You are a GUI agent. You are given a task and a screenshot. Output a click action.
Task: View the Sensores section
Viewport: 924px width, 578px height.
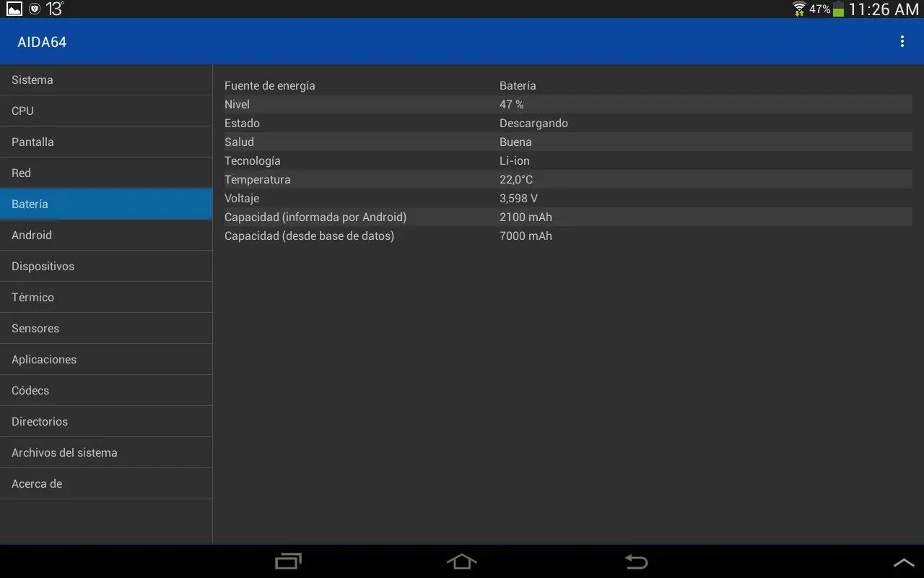tap(106, 329)
